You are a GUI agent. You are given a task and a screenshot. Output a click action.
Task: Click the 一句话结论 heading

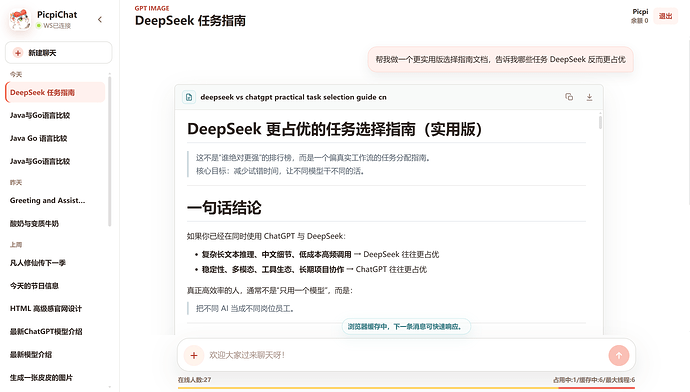[224, 208]
